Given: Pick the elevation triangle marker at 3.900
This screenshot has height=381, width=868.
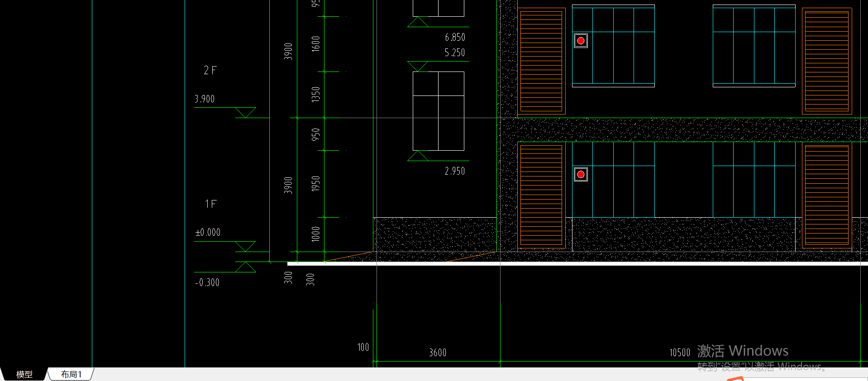Looking at the screenshot, I should tap(245, 112).
